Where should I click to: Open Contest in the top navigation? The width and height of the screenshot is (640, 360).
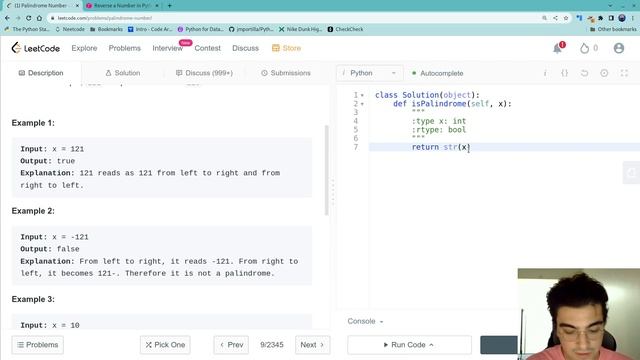click(207, 48)
